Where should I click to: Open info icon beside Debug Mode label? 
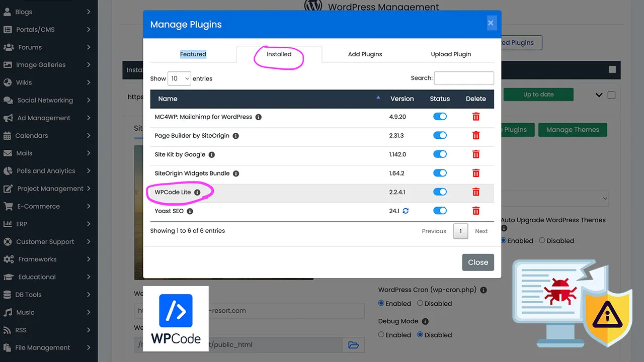pos(425,321)
